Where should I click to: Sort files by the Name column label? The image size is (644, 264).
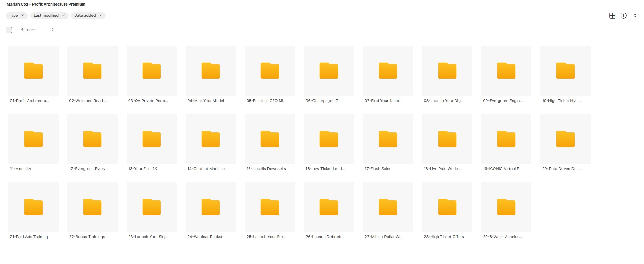pos(32,30)
